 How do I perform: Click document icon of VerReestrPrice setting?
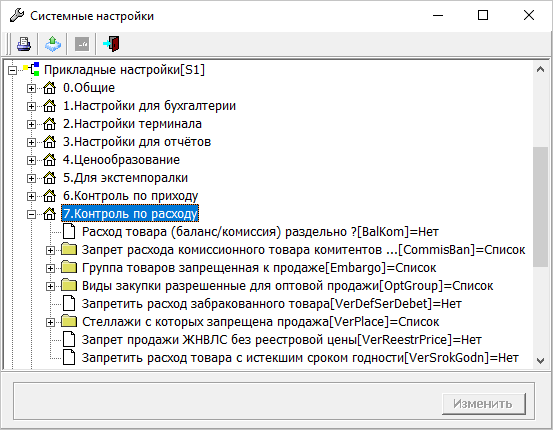pos(69,339)
